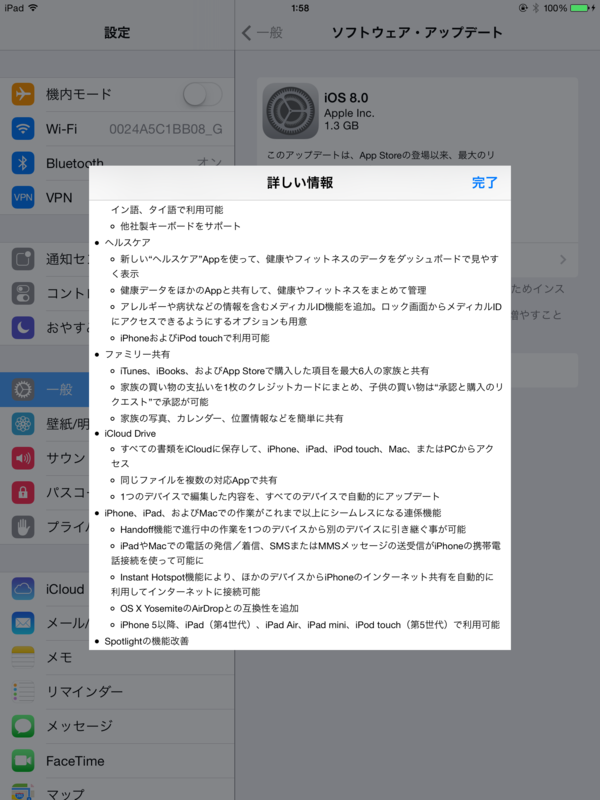Open the Bluetooth settings row
The width and height of the screenshot is (600, 800).
117,163
